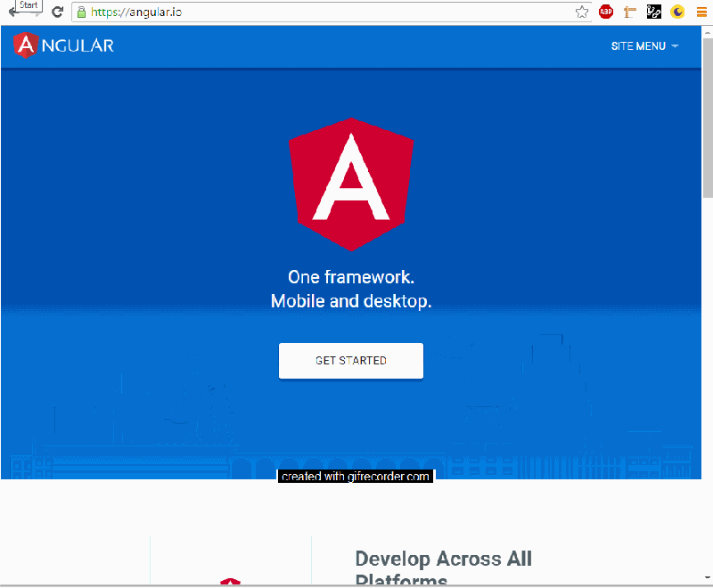Click the large Angular shield logo
This screenshot has height=588, width=713.
click(x=351, y=184)
